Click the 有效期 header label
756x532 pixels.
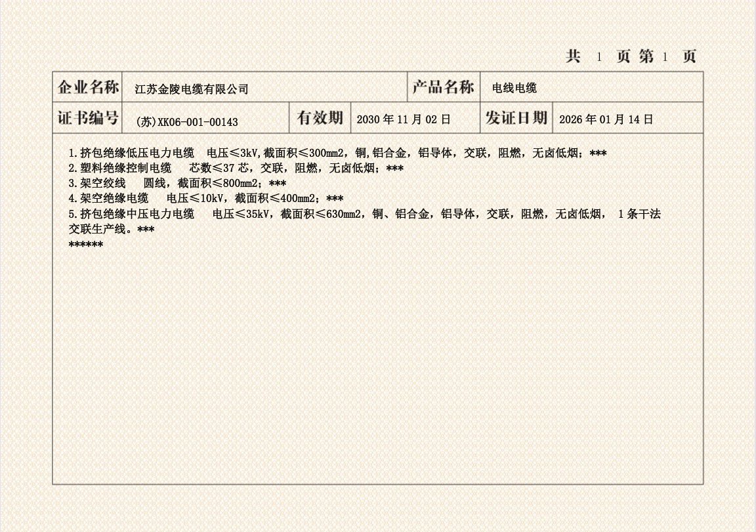(320, 118)
